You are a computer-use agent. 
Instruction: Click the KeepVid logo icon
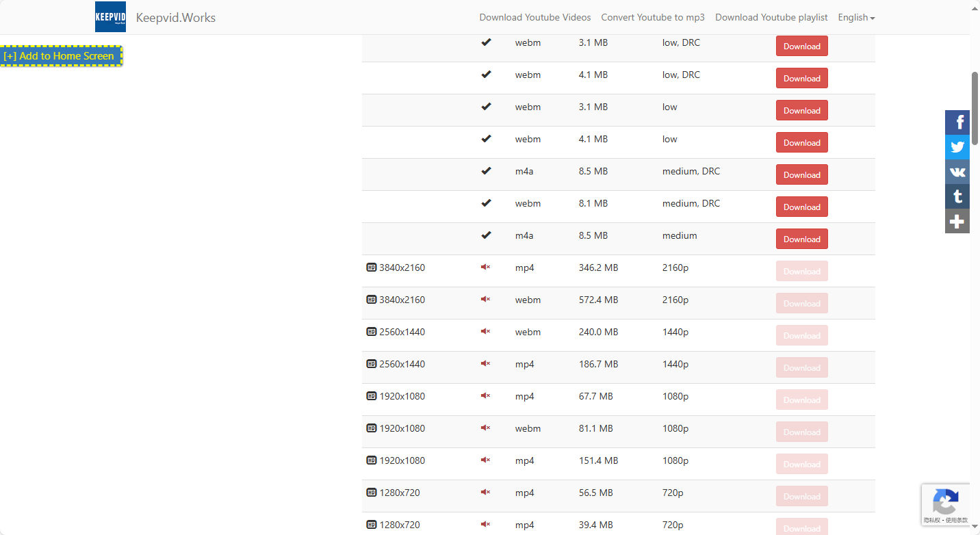pos(110,17)
